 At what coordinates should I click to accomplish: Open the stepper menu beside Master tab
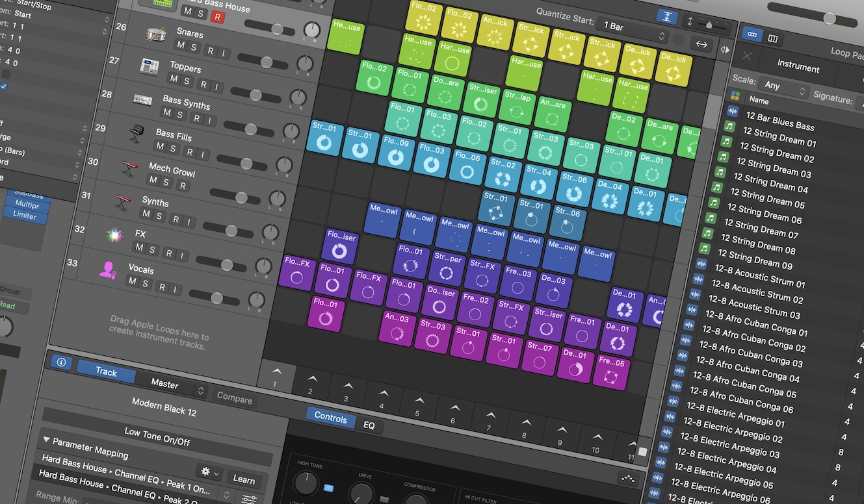tap(201, 391)
